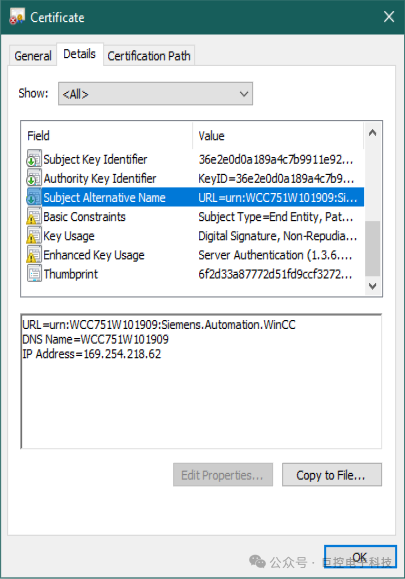Select the Basic Constraints warning icon
This screenshot has height=579, width=405.
(x=34, y=217)
